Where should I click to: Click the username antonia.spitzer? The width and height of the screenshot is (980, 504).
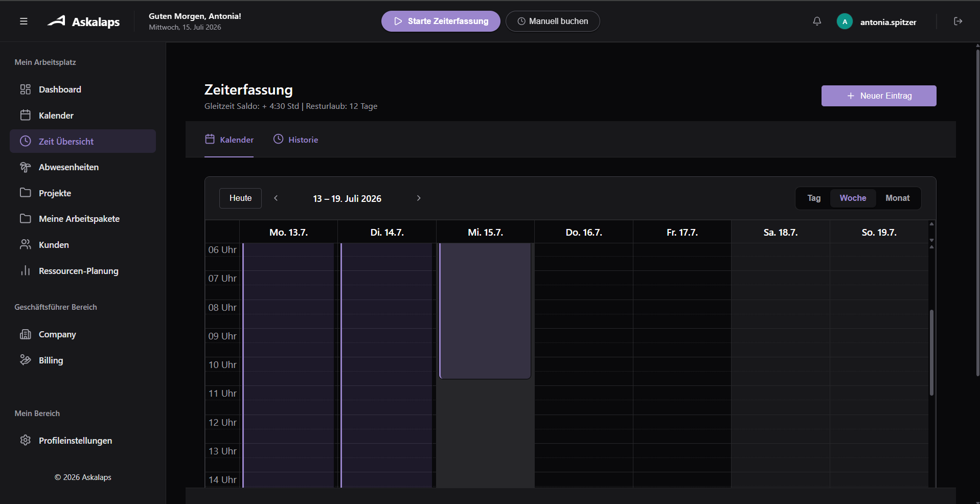[888, 22]
